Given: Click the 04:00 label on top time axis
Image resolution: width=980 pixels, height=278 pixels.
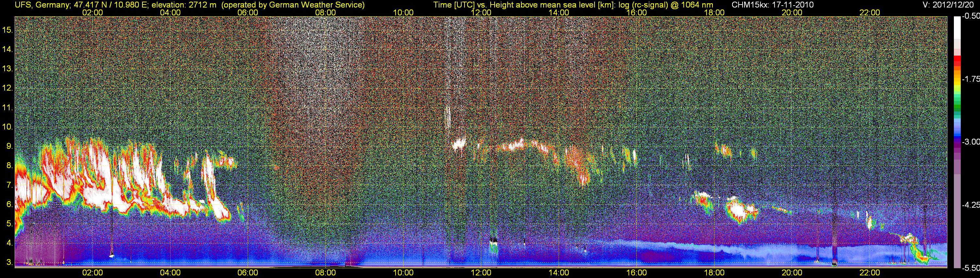Looking at the screenshot, I should click(170, 12).
